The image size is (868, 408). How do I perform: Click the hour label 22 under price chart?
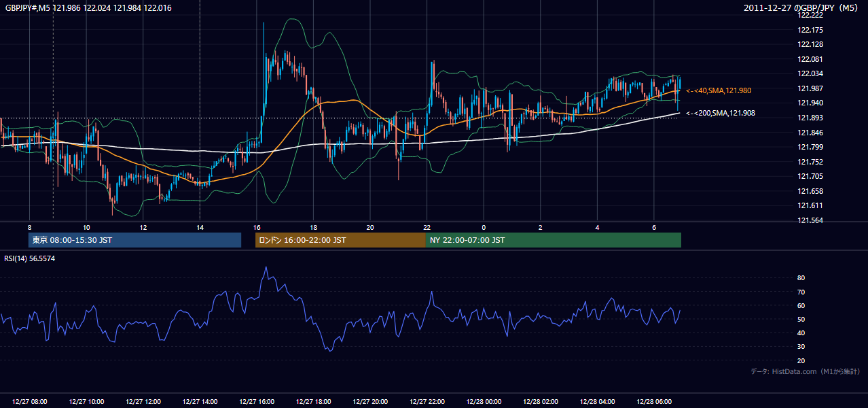coord(427,226)
